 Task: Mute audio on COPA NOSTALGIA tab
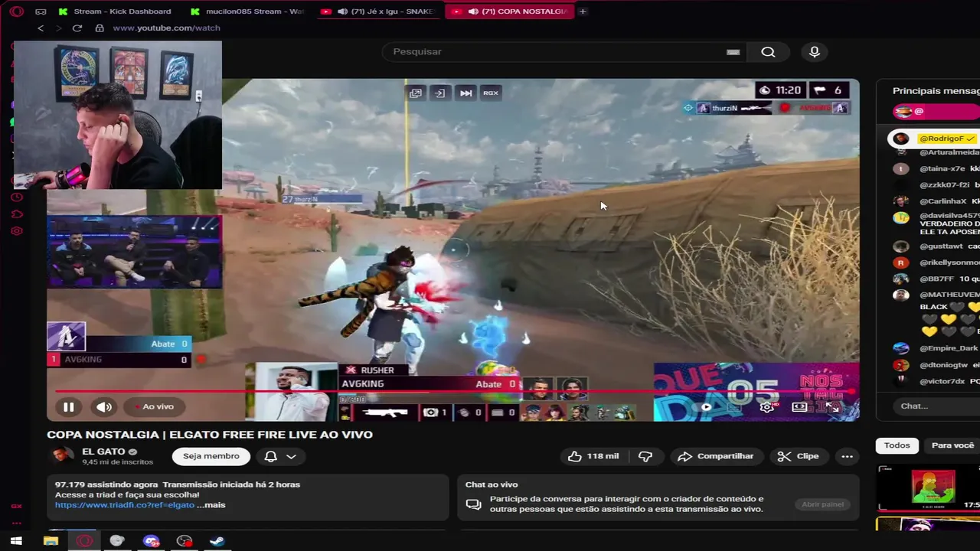pyautogui.click(x=473, y=11)
